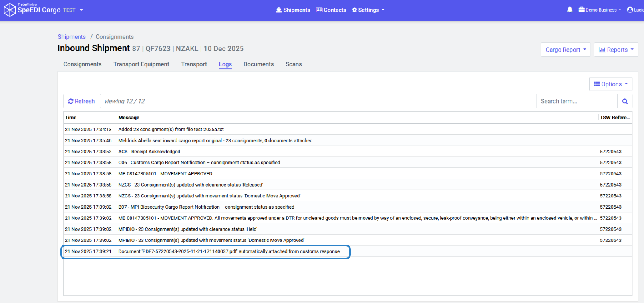Open the Lucia user account menu
Image resolution: width=644 pixels, height=303 pixels.
(x=635, y=10)
